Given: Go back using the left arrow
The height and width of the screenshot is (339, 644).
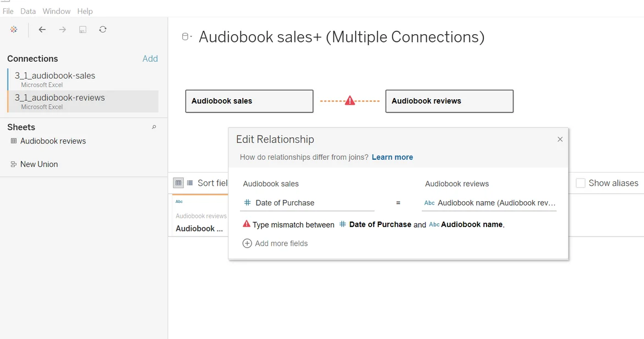Looking at the screenshot, I should [42, 30].
